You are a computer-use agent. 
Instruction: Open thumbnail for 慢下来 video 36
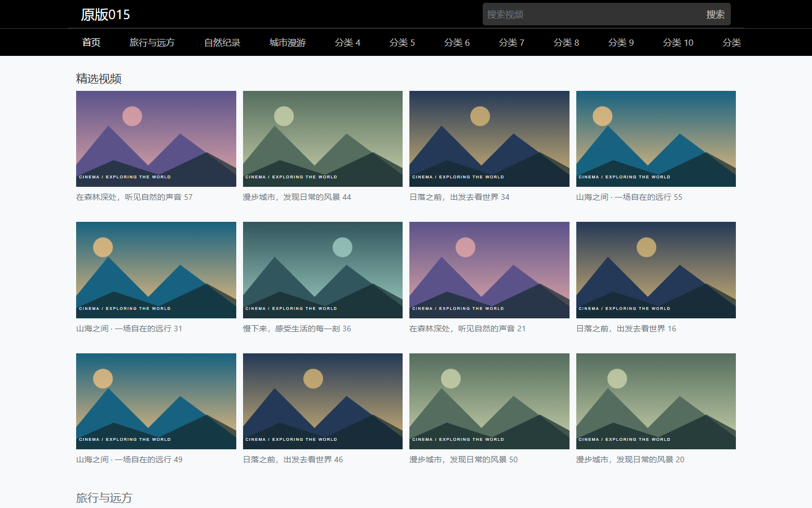(323, 270)
